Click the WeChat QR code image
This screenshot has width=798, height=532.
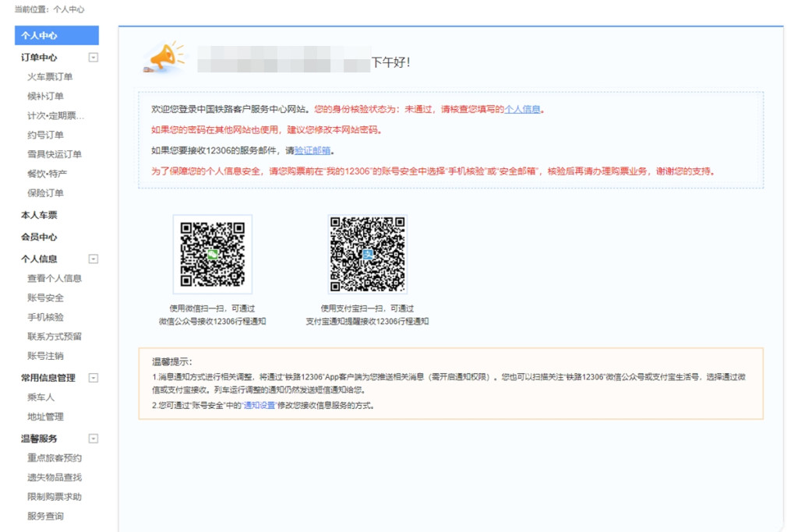[x=212, y=254]
